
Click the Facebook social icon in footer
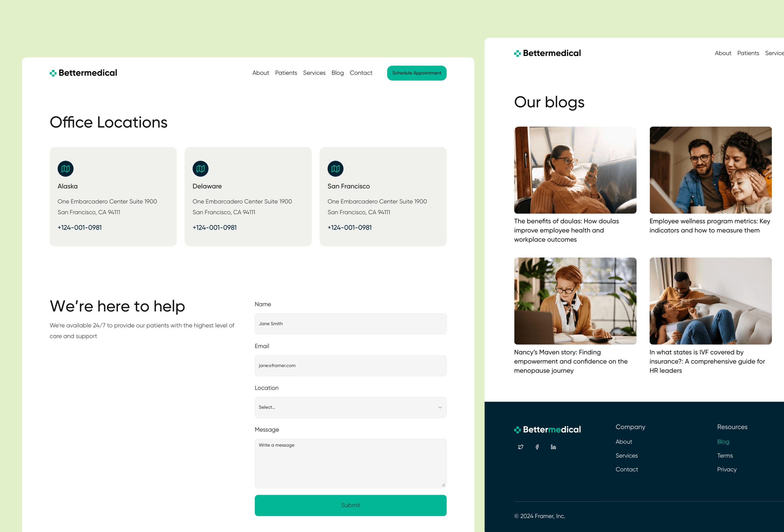536,447
